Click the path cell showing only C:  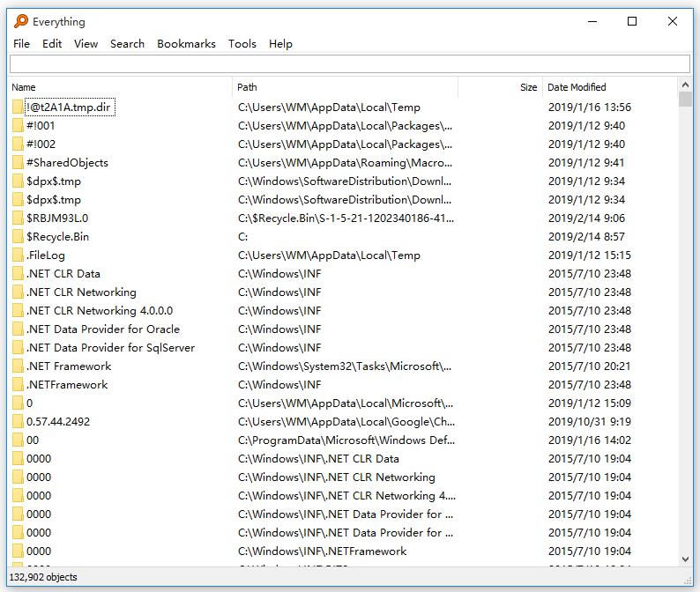(242, 237)
